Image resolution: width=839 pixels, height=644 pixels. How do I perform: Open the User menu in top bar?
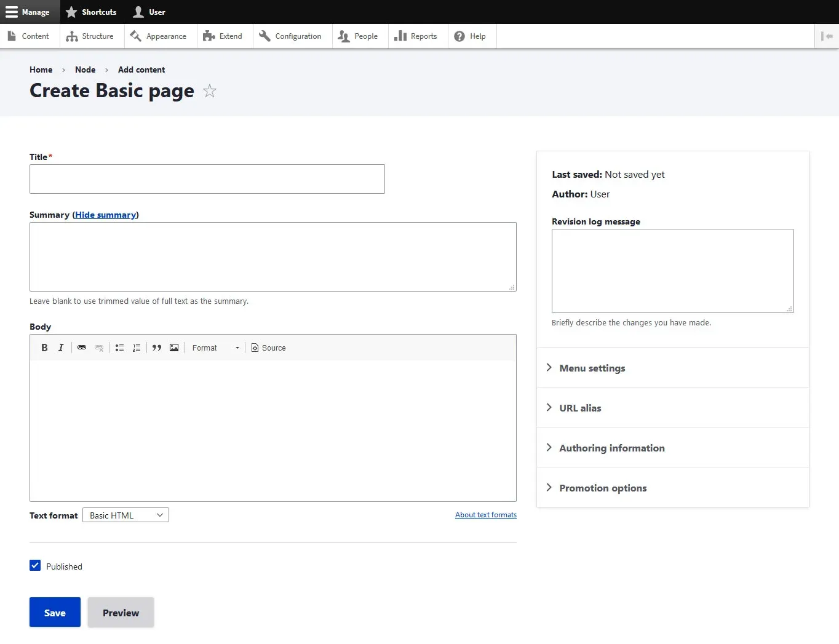pyautogui.click(x=149, y=12)
